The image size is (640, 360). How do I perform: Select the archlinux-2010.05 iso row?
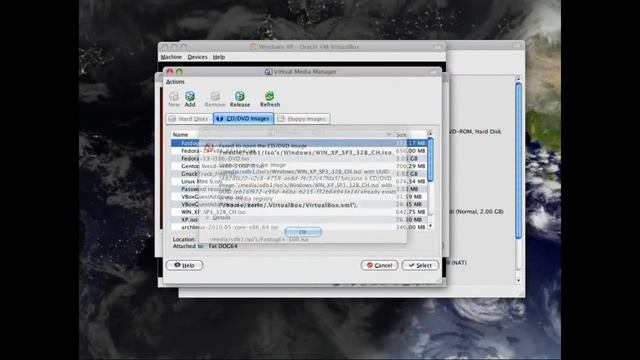coord(298,227)
